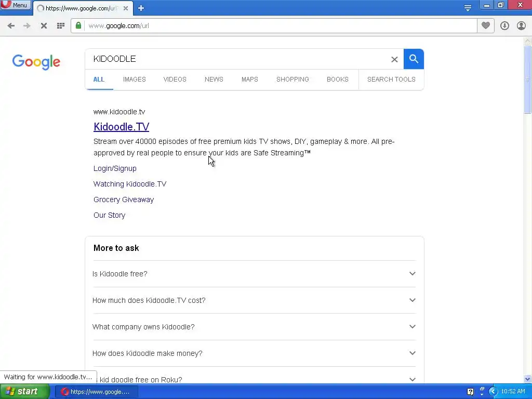532x399 pixels.
Task: Click the green security padlock icon
Action: [x=78, y=26]
